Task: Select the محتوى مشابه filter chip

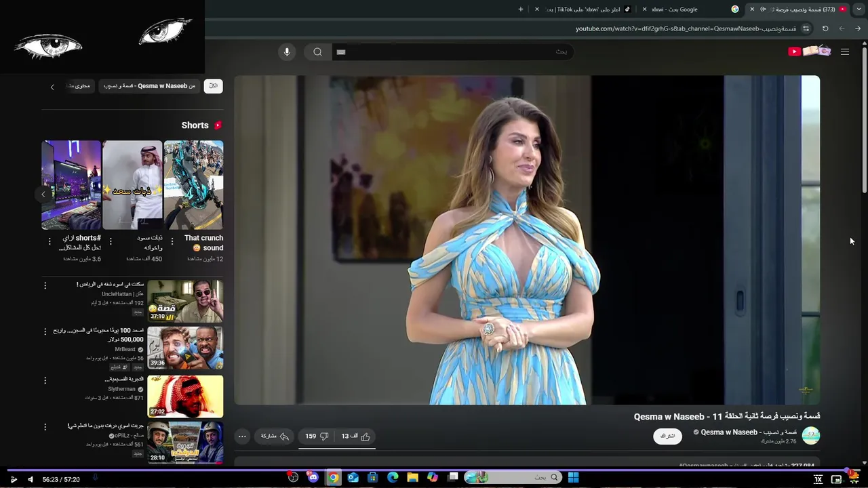Action: click(x=79, y=86)
